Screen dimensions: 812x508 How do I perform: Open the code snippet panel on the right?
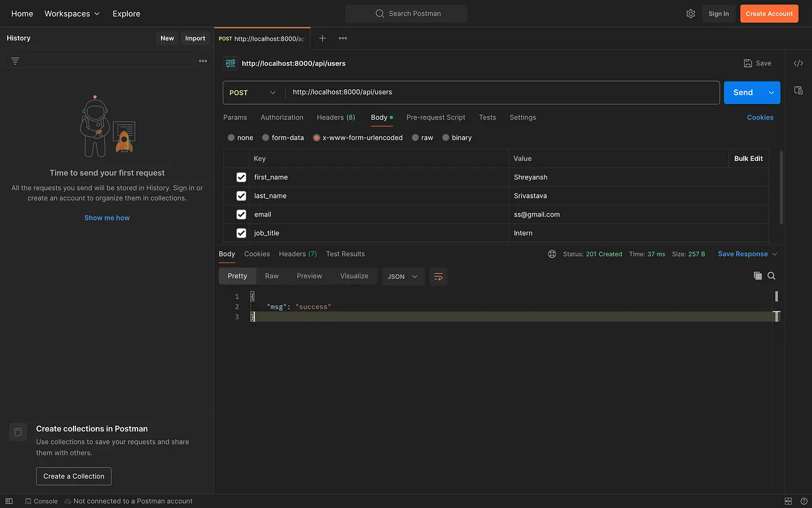(x=798, y=62)
